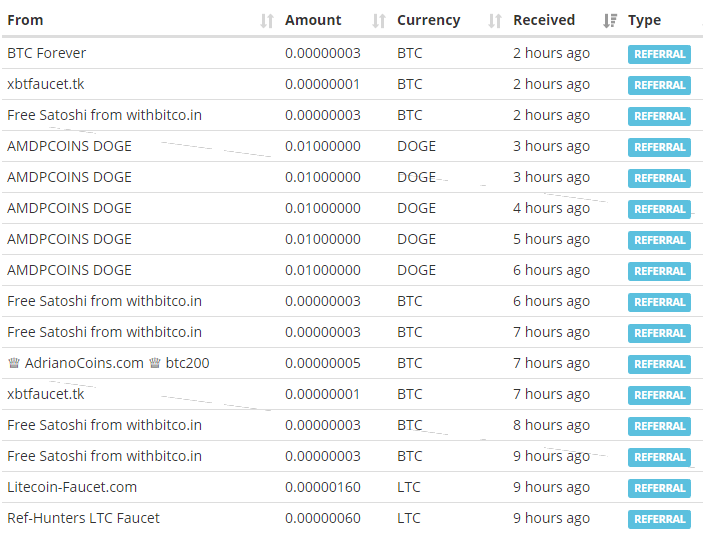Click the crown icon before btc200
The image size is (703, 538).
pyautogui.click(x=155, y=363)
